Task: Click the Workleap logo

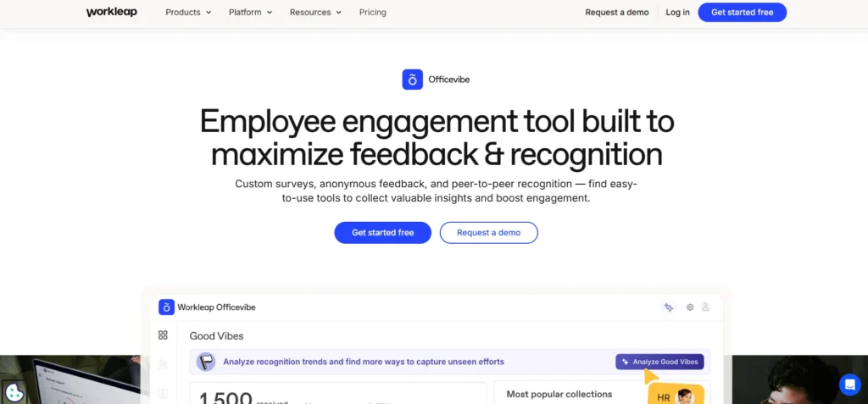Action: click(111, 12)
